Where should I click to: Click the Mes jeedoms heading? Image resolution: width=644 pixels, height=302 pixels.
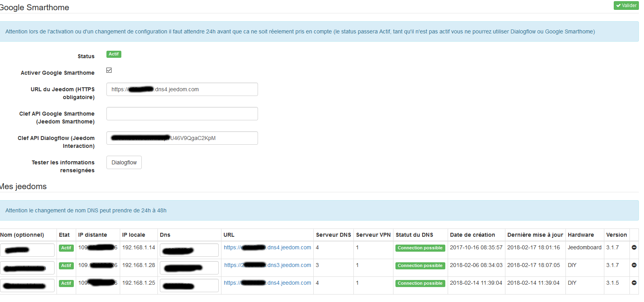pyautogui.click(x=23, y=186)
